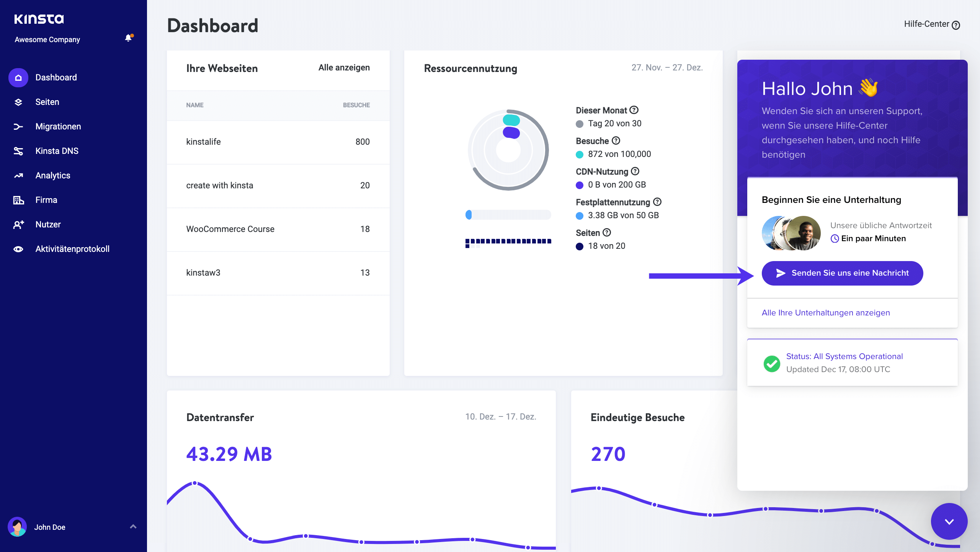980x552 pixels.
Task: Open the Seiten section via its layers icon
Action: 18,102
